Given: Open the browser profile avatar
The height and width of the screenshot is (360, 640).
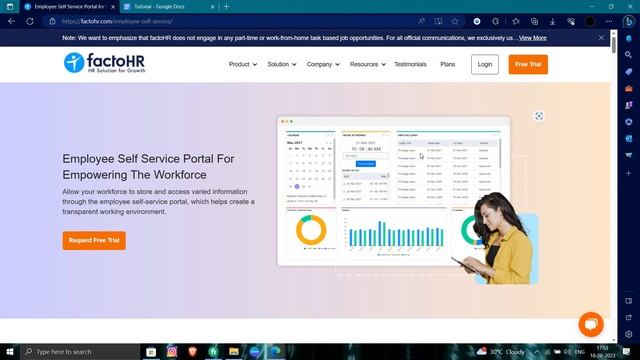Looking at the screenshot, I should (589, 21).
